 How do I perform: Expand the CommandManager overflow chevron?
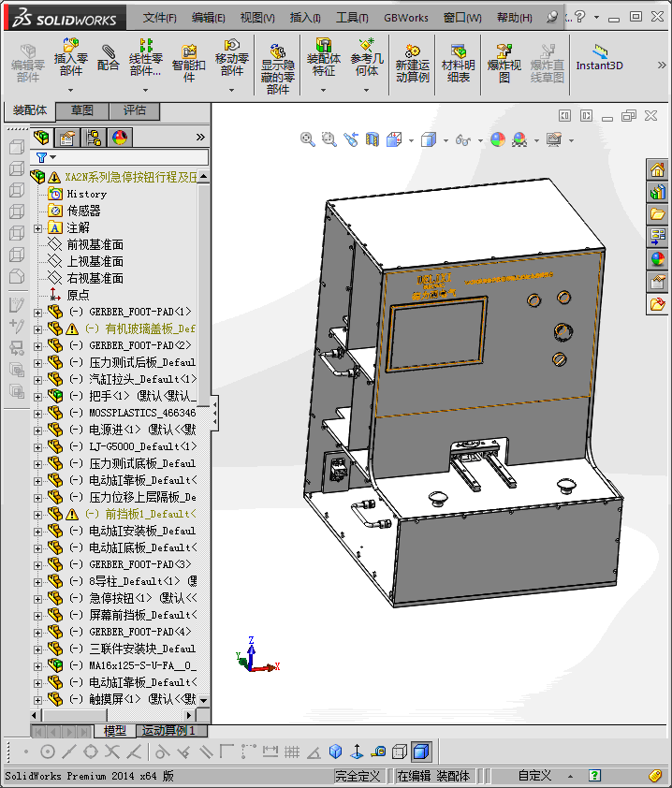(x=662, y=66)
